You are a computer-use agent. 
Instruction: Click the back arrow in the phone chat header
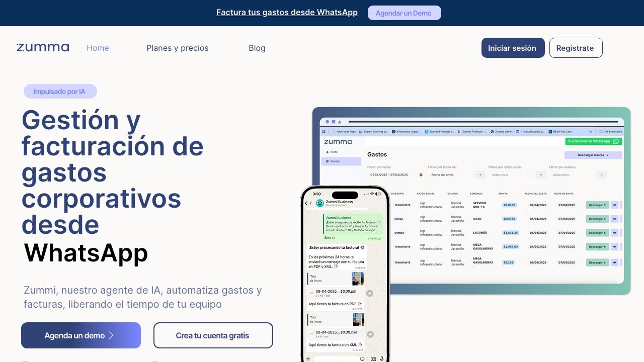[x=306, y=203]
